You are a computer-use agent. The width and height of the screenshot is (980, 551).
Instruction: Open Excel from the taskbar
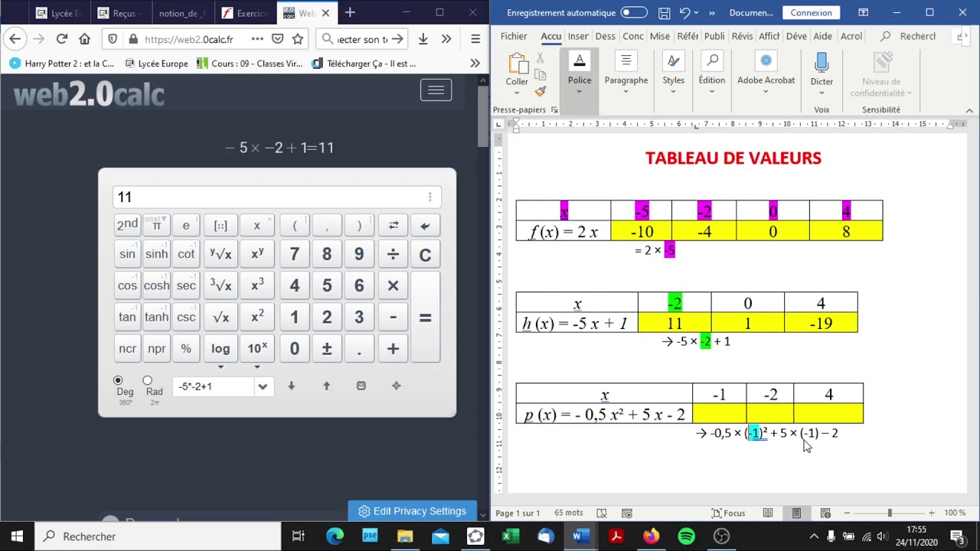(511, 536)
